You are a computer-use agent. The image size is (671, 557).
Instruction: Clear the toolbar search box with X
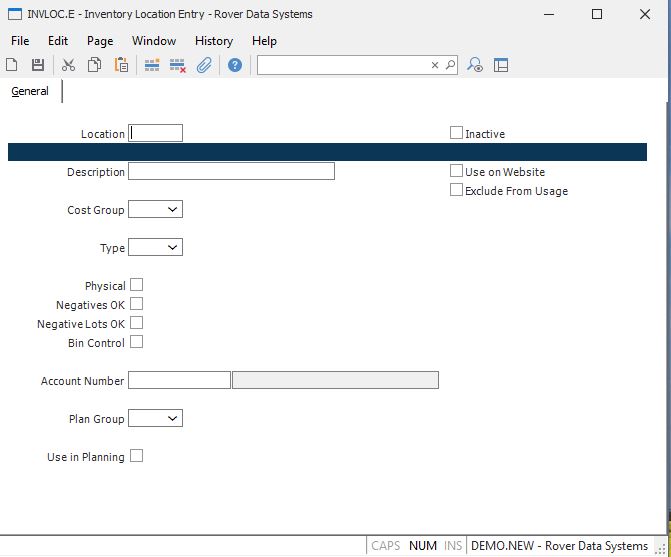(435, 65)
